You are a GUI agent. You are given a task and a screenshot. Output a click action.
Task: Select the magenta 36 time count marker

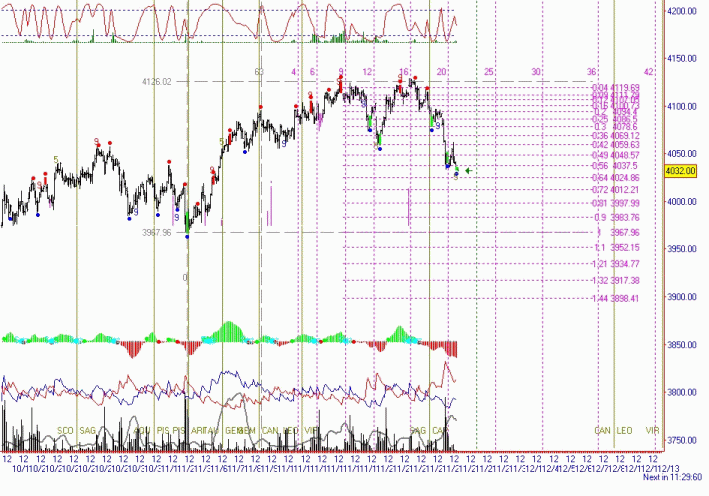click(591, 72)
